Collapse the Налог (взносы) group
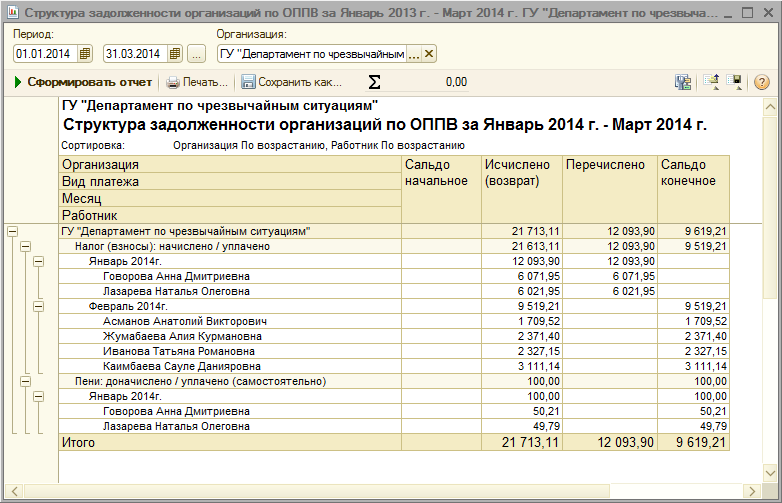Screen dimensions: 782x503 pos(26,246)
